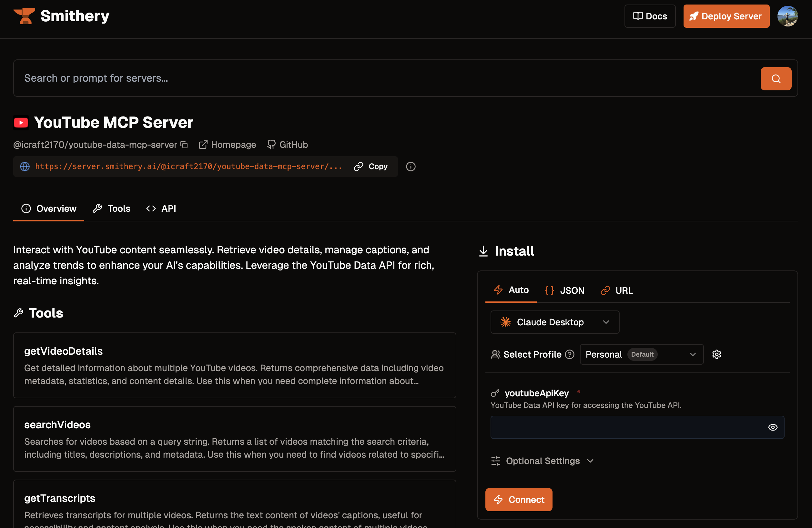This screenshot has height=528, width=812.
Task: Switch to the Overview tab
Action: 49,208
